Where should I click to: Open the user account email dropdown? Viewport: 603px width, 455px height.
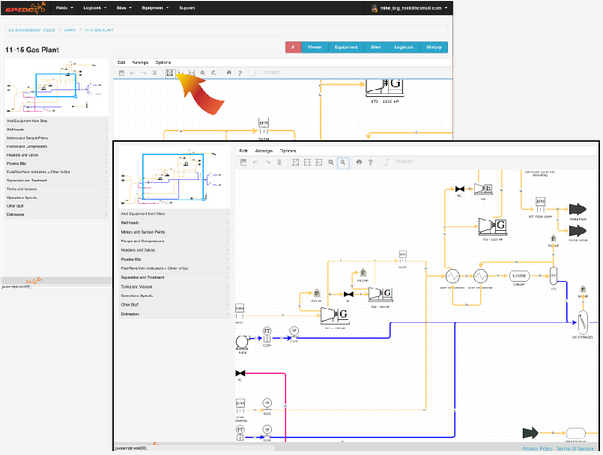pos(409,8)
